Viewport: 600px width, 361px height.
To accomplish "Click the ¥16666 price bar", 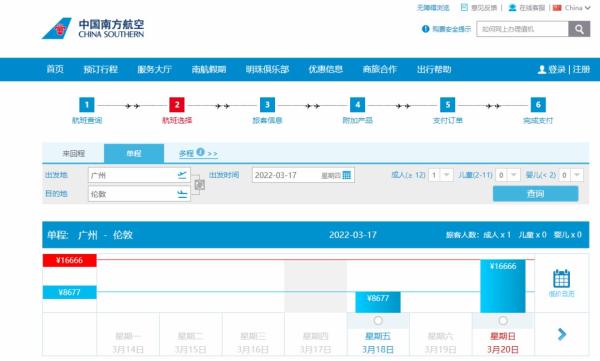I will pos(503,286).
